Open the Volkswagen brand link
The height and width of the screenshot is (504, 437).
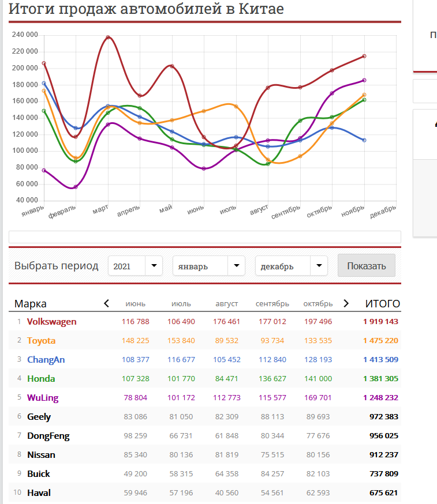51,321
